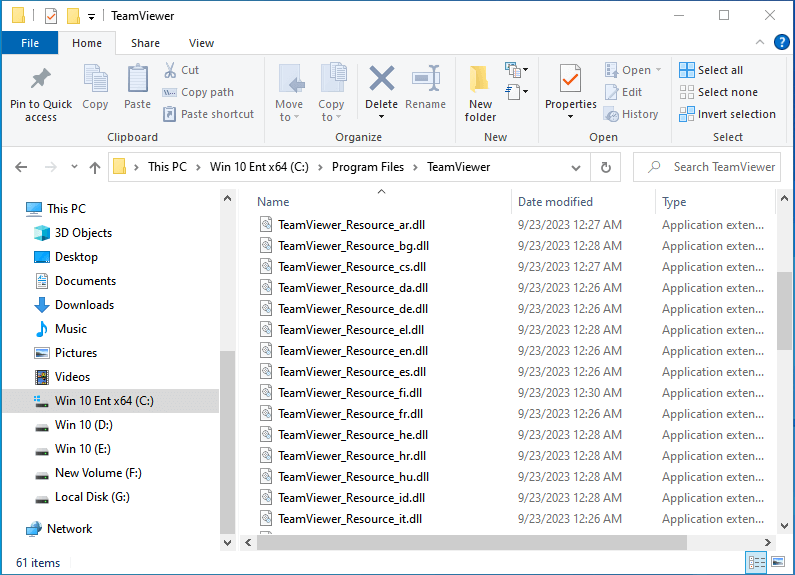Click the Delete icon in Organize group
The image size is (795, 575).
coord(381,80)
